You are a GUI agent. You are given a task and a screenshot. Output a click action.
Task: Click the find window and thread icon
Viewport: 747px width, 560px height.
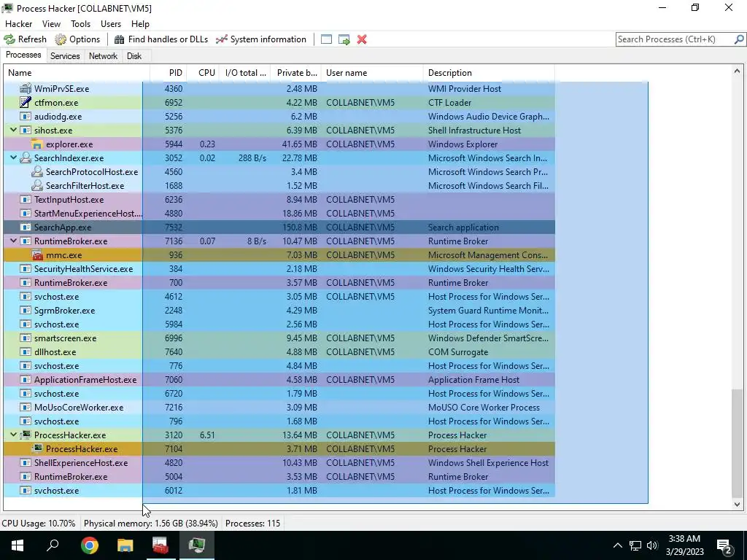344,39
